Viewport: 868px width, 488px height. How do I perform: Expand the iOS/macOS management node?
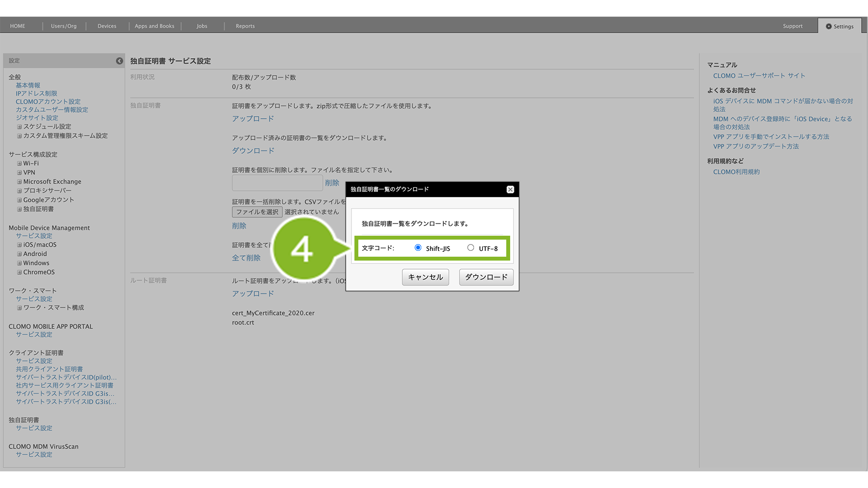(20, 245)
